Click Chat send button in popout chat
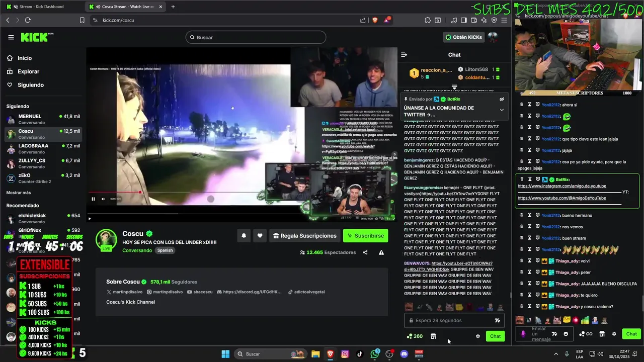644x362 pixels. pyautogui.click(x=631, y=334)
